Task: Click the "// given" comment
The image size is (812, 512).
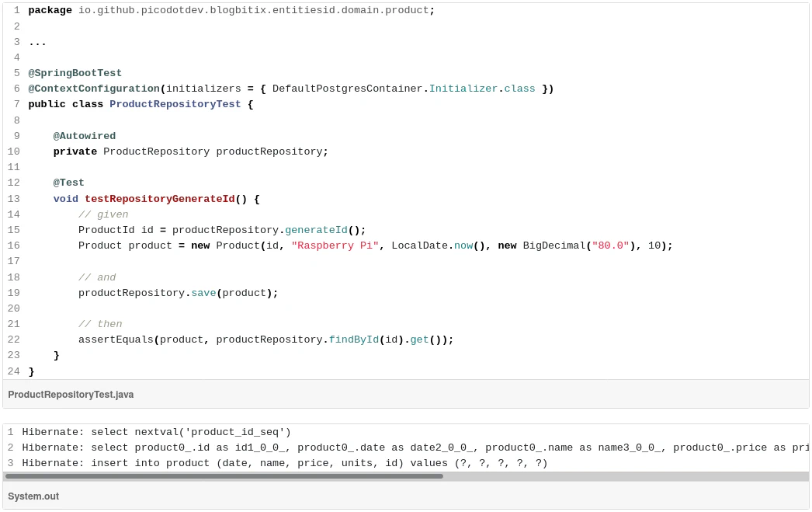Action: click(103, 214)
